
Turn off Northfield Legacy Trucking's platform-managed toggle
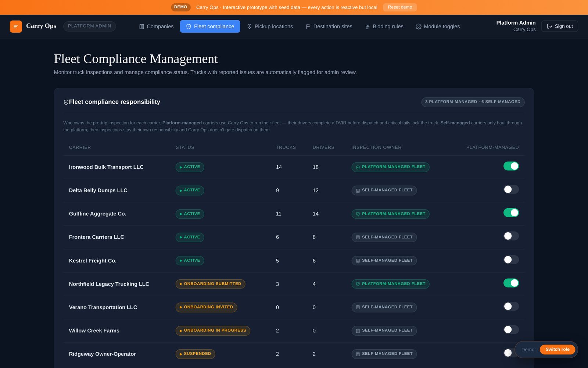click(511, 283)
